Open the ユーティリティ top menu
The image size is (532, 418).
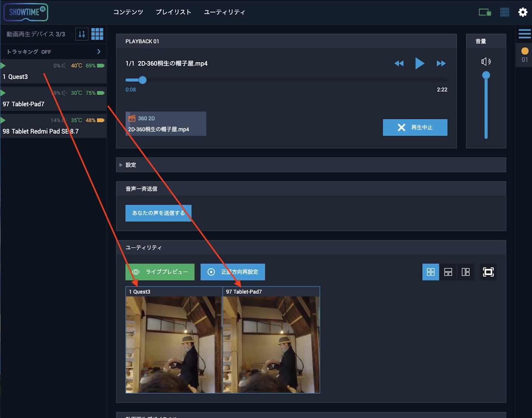(x=224, y=12)
